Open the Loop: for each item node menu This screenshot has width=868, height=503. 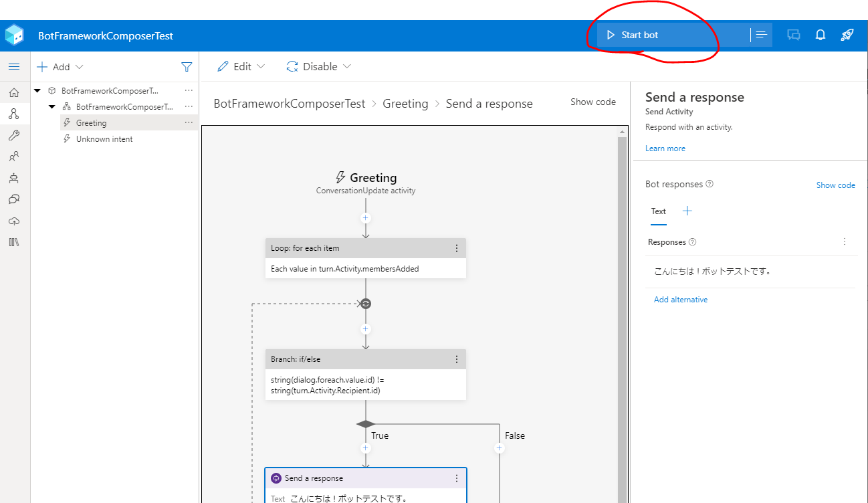(457, 248)
